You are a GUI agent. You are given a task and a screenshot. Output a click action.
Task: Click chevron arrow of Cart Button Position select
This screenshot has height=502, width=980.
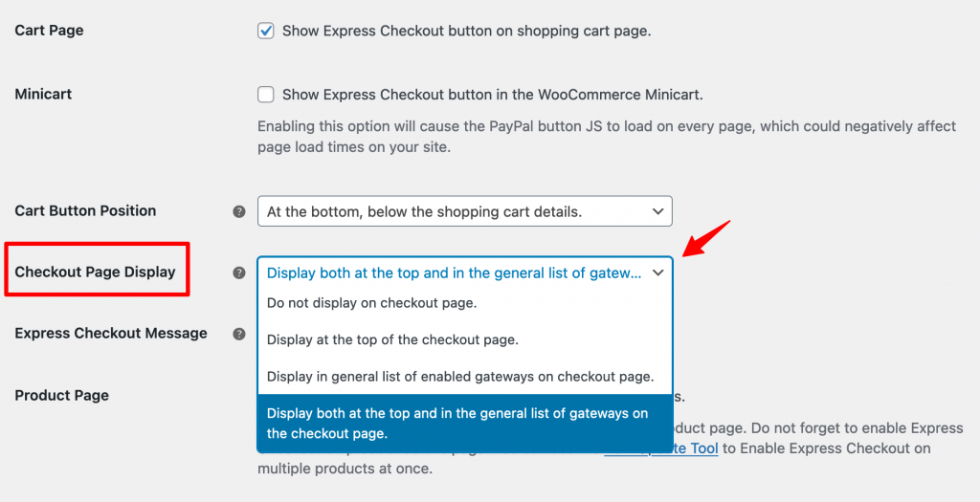pos(657,211)
